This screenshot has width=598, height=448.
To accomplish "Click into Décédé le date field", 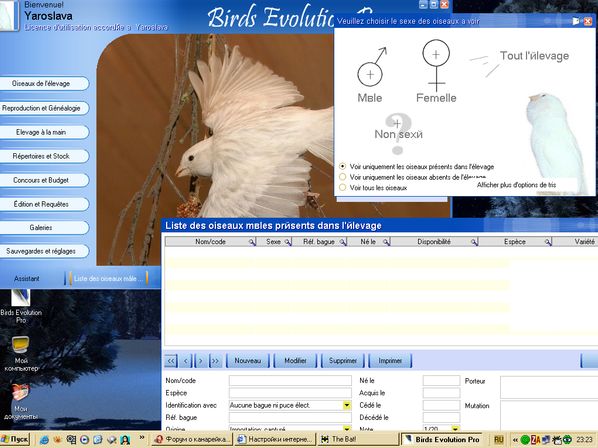I will click(x=441, y=417).
